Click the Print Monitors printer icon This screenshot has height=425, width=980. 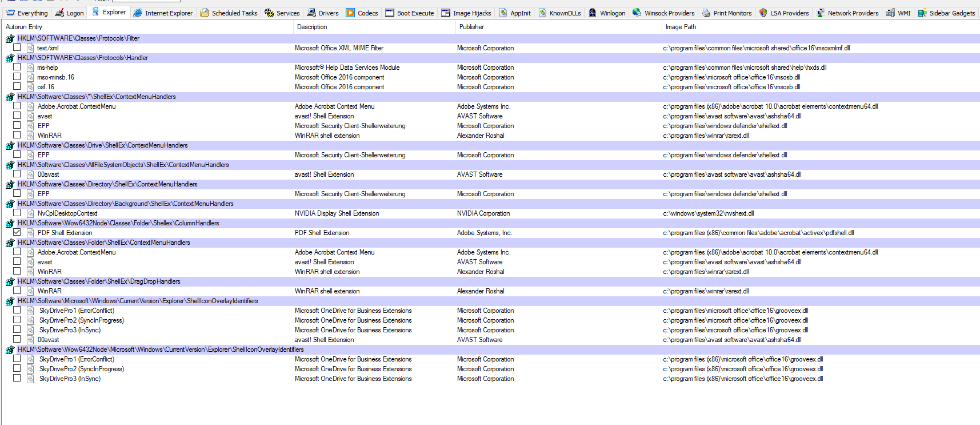click(x=706, y=13)
